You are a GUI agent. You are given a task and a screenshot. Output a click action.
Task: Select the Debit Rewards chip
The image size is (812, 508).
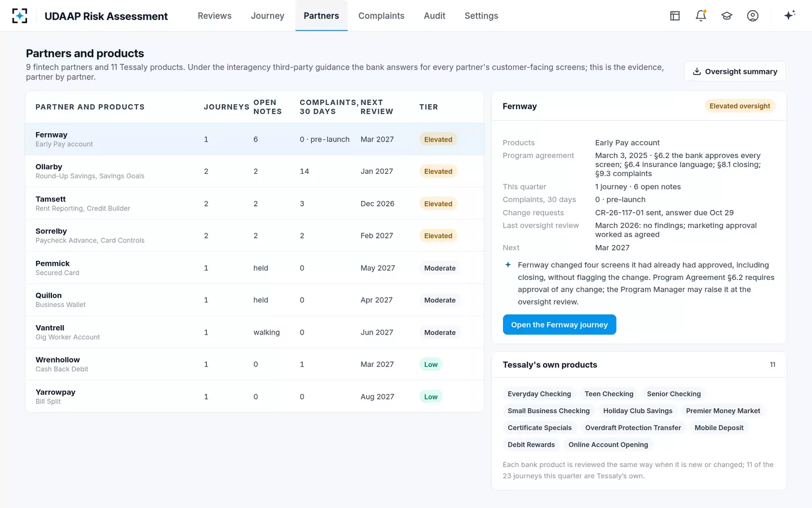click(x=531, y=445)
